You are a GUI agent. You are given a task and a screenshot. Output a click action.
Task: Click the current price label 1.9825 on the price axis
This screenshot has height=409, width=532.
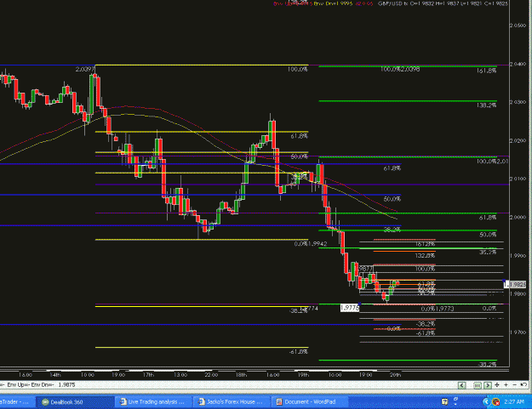517,284
